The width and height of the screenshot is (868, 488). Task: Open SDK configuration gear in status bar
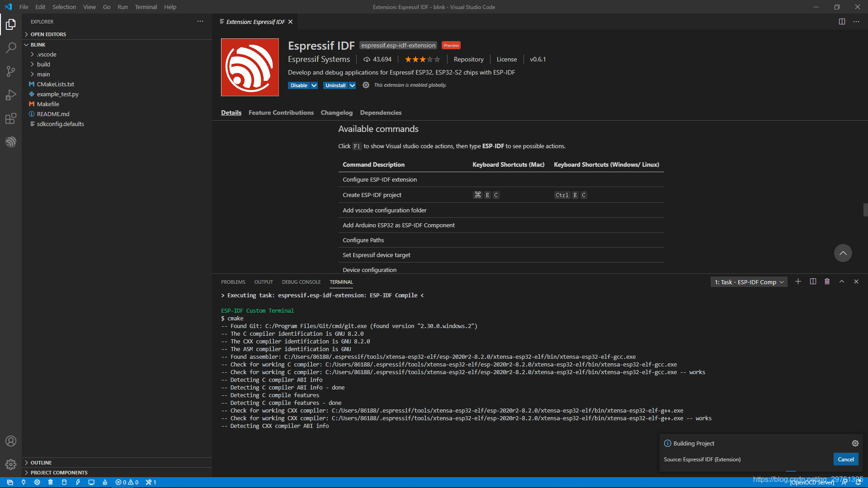pyautogui.click(x=37, y=482)
